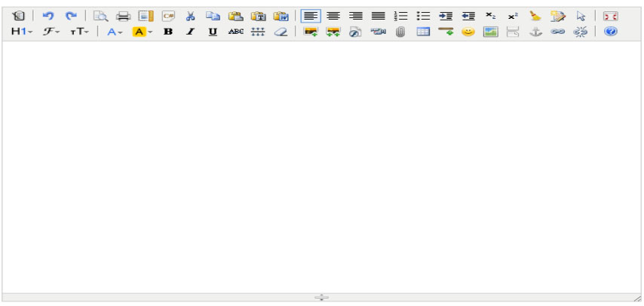Click inside the editor text area

tap(321, 167)
